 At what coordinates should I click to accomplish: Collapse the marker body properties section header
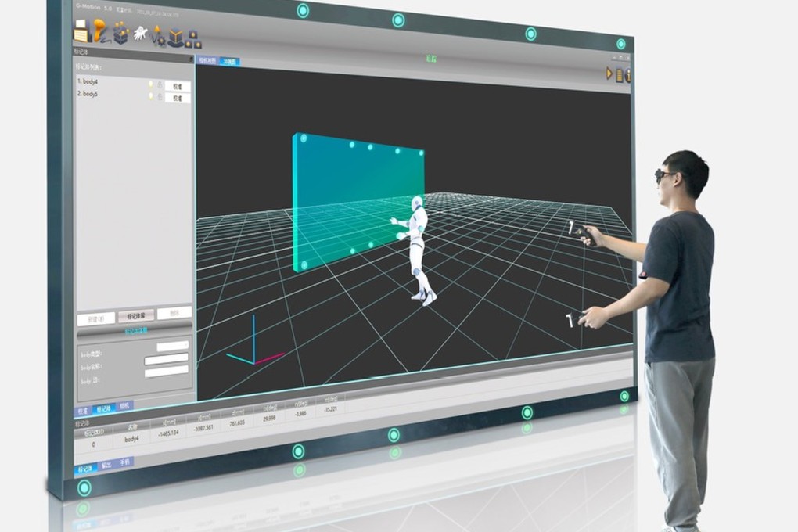[x=136, y=331]
